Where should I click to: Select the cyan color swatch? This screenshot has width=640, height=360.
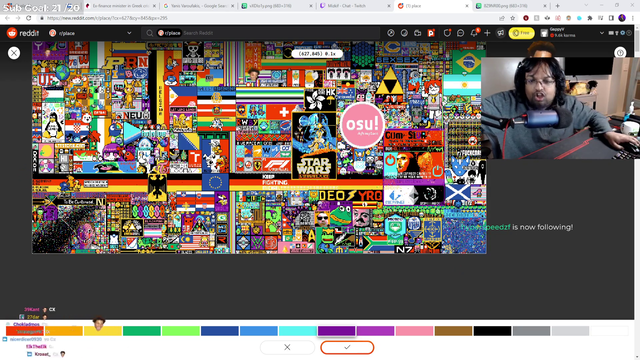click(298, 331)
